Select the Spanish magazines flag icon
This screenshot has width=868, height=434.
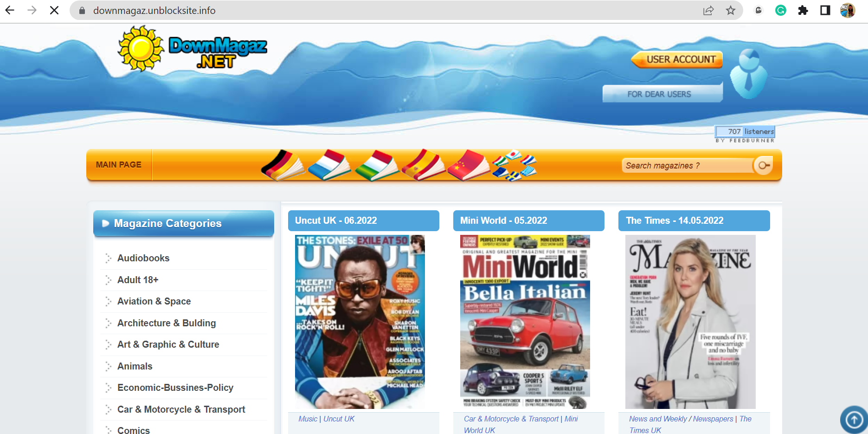pos(423,167)
